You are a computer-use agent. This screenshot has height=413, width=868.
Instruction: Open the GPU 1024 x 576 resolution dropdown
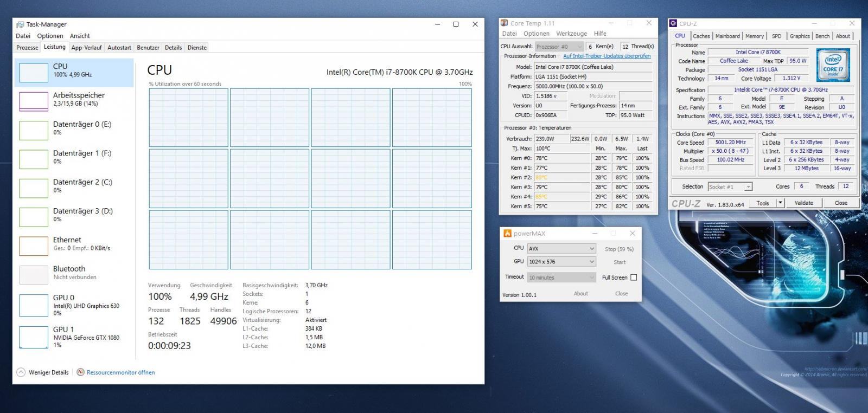[x=561, y=262]
